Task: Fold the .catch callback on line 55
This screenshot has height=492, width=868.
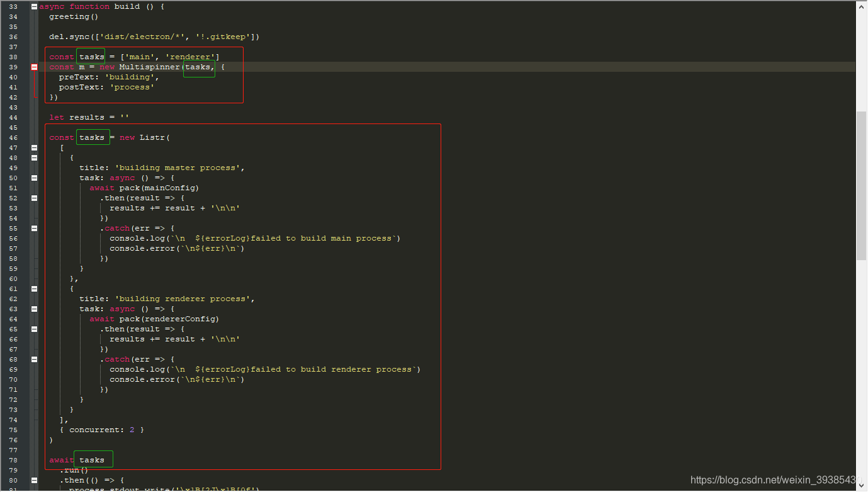Action: pos(34,228)
